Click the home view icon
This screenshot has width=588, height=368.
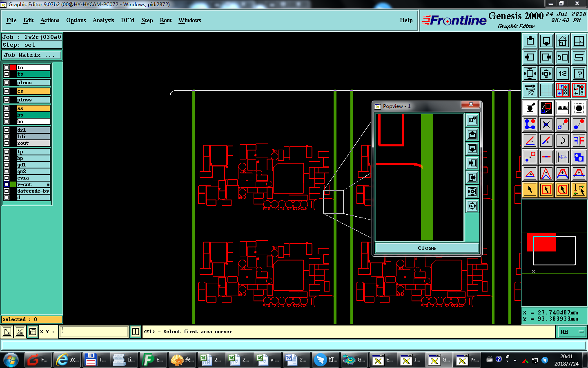(563, 41)
